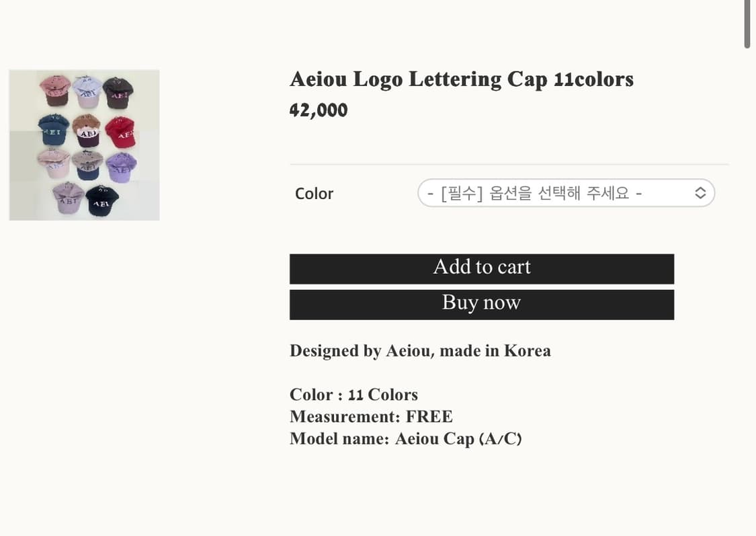Click the 42,000 price label
This screenshot has height=536, width=756.
pos(319,108)
